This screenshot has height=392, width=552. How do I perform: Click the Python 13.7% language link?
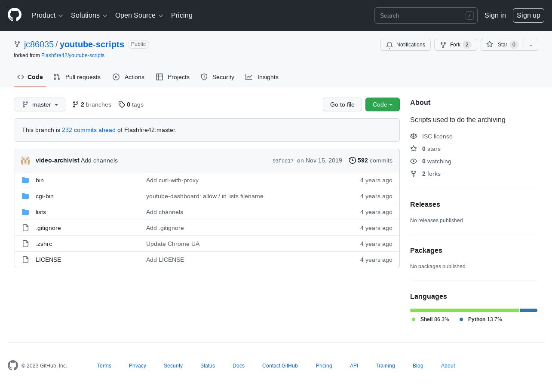[481, 319]
